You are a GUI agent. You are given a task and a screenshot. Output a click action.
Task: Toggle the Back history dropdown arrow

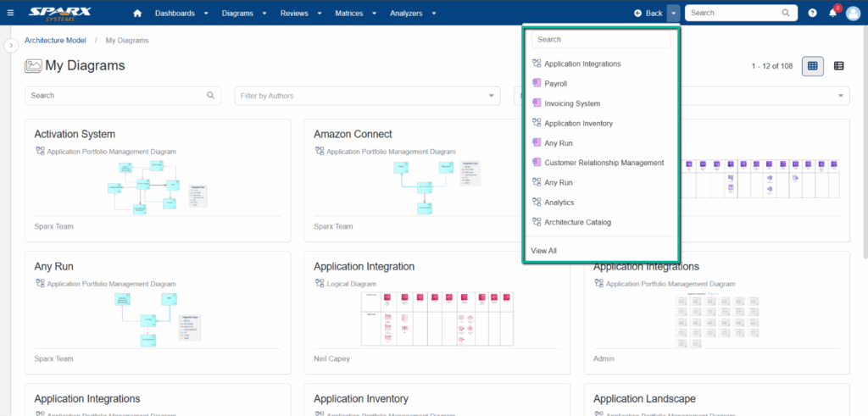673,13
